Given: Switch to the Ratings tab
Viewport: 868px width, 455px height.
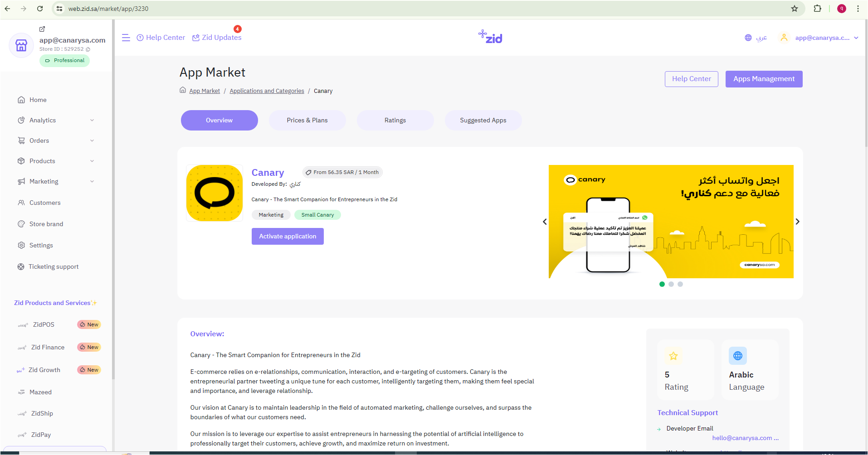Looking at the screenshot, I should pyautogui.click(x=395, y=120).
